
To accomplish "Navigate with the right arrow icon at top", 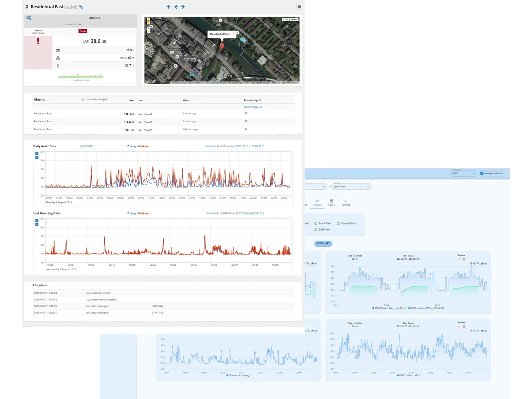I will [x=183, y=7].
